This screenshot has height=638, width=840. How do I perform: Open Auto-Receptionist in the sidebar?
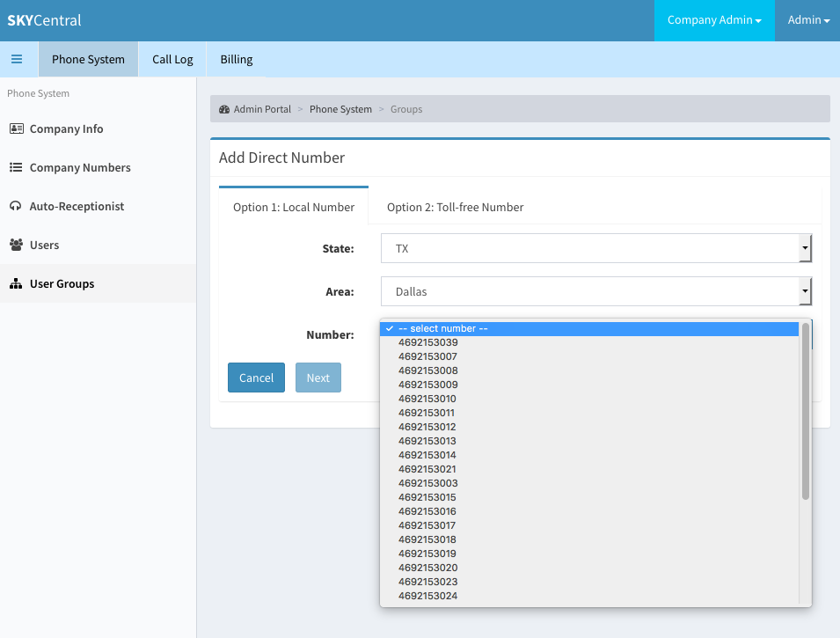(98, 206)
